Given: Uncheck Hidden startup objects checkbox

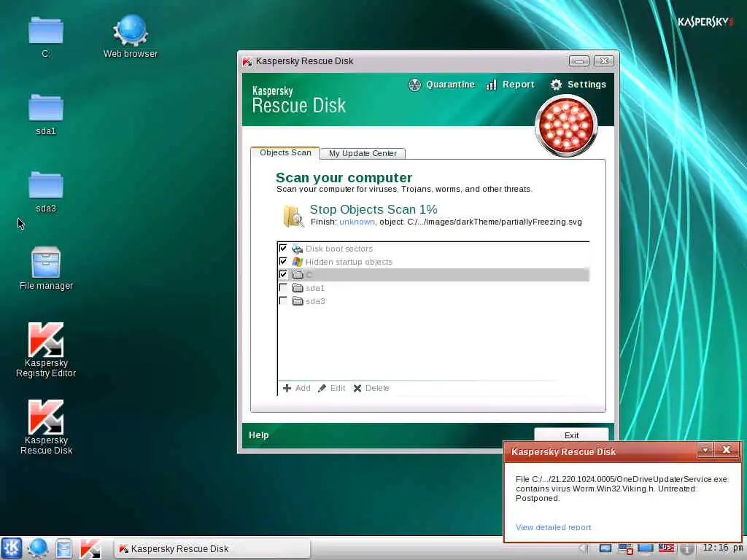Looking at the screenshot, I should (x=283, y=262).
